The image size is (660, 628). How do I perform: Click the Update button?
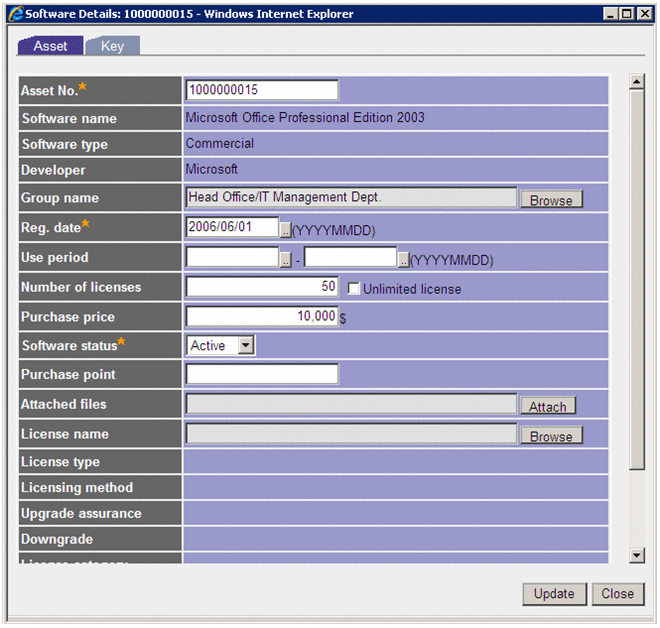[x=553, y=594]
